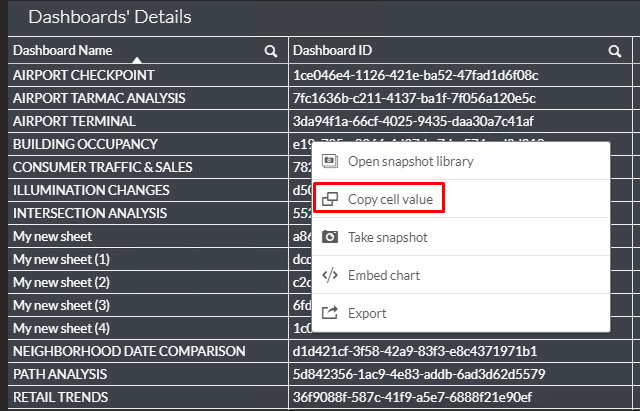Sort by the Dashboard ID column header
The height and width of the screenshot is (411, 640).
(332, 50)
